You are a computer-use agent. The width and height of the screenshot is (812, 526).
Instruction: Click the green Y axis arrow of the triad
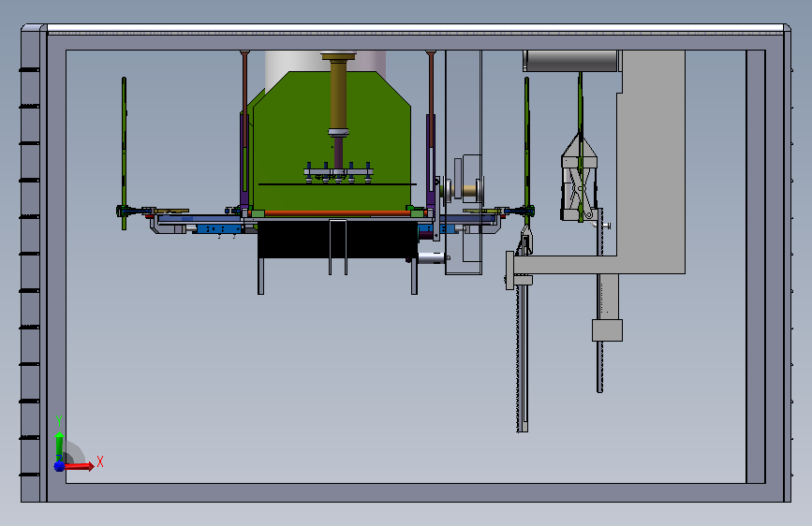pyautogui.click(x=59, y=446)
